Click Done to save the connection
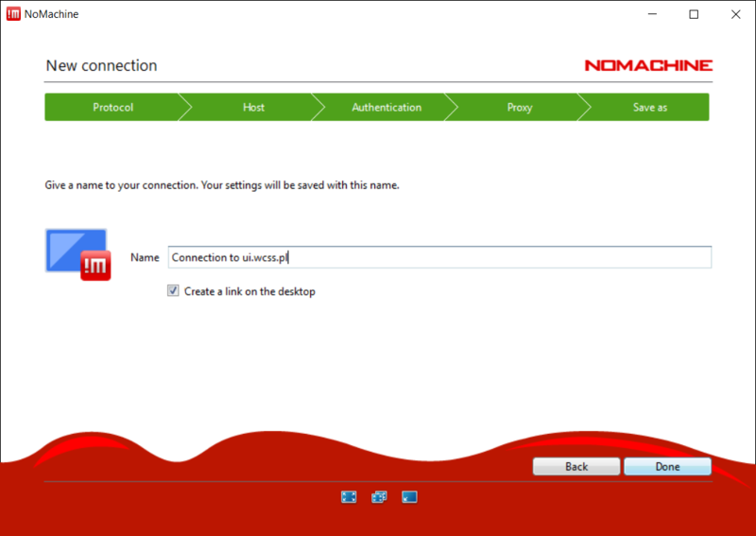756x536 pixels. click(x=667, y=467)
